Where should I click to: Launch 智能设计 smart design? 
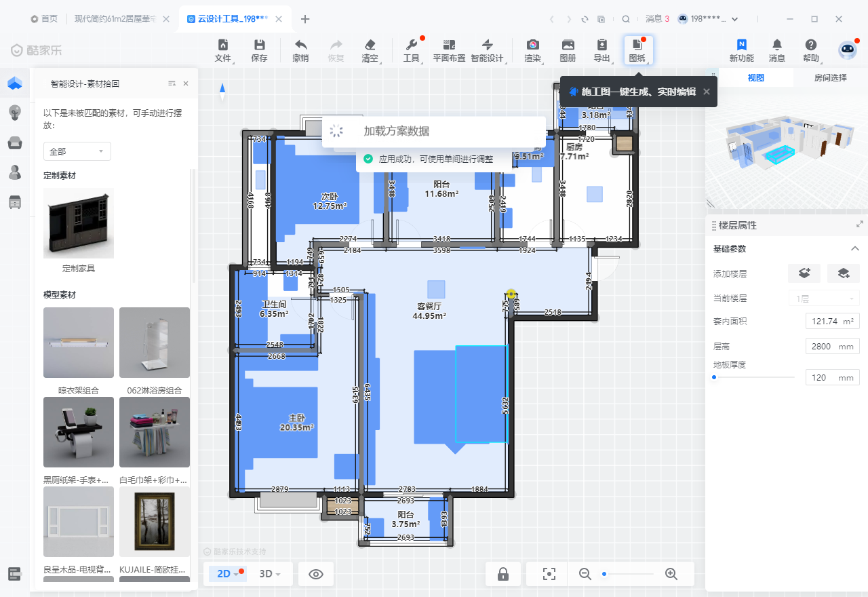point(487,50)
